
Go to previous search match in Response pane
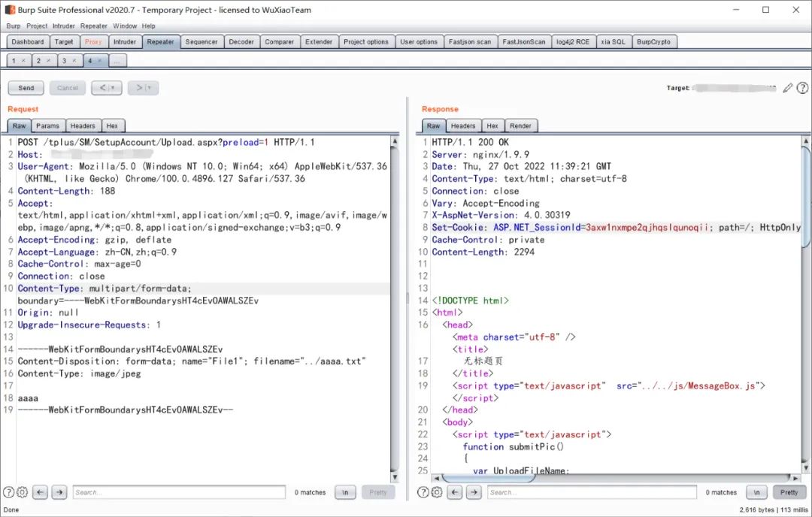(455, 492)
